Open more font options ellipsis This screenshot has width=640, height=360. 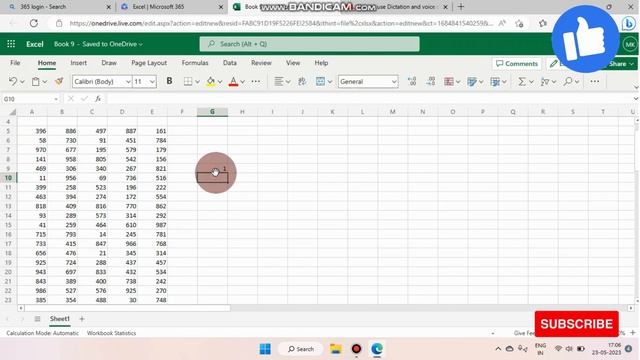point(256,82)
